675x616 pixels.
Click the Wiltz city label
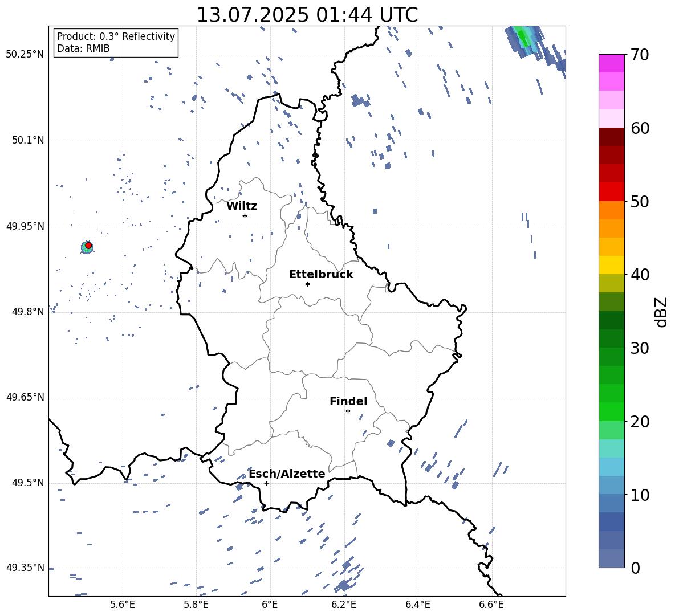(242, 206)
